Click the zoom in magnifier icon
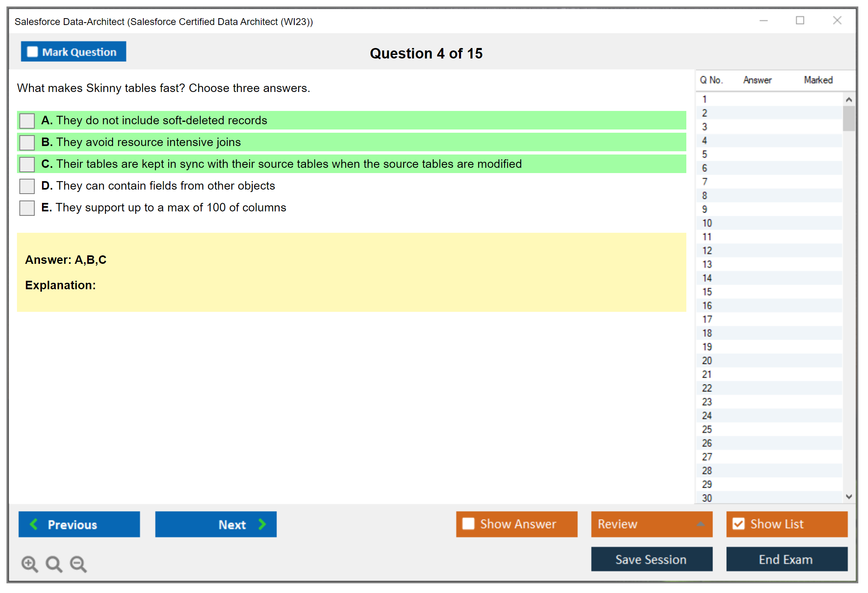The height and width of the screenshot is (593, 868). click(29, 564)
